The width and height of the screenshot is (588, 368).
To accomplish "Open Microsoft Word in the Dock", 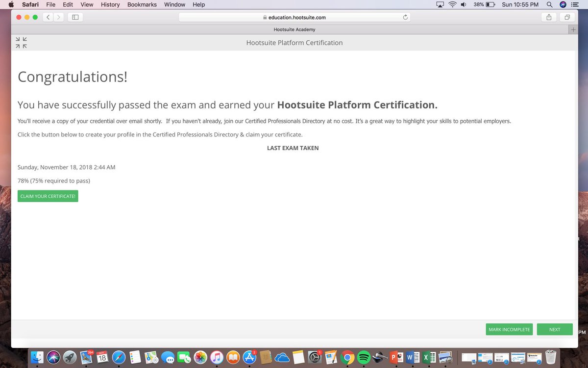I will click(x=413, y=357).
